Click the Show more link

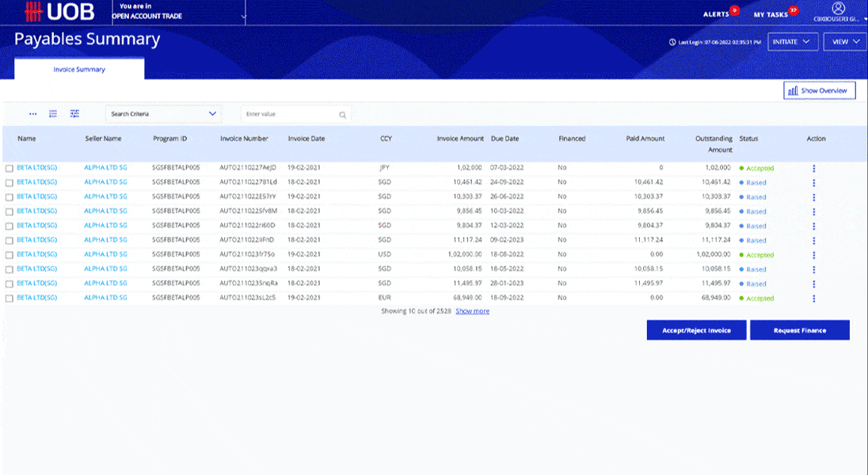(472, 311)
